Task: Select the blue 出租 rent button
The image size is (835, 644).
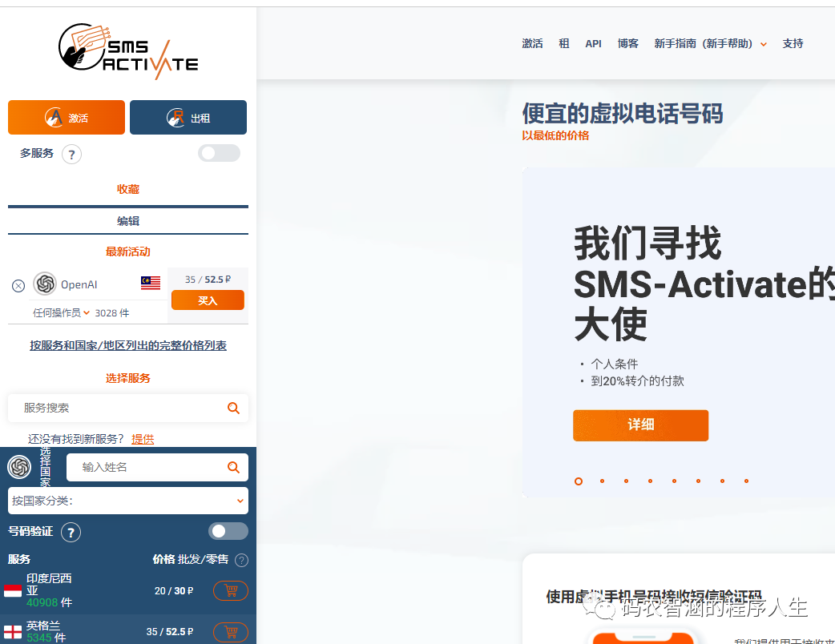Action: point(188,117)
